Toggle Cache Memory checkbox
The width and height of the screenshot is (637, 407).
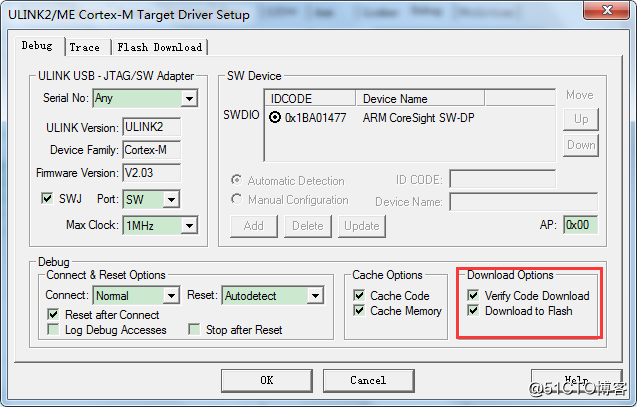pyautogui.click(x=359, y=310)
